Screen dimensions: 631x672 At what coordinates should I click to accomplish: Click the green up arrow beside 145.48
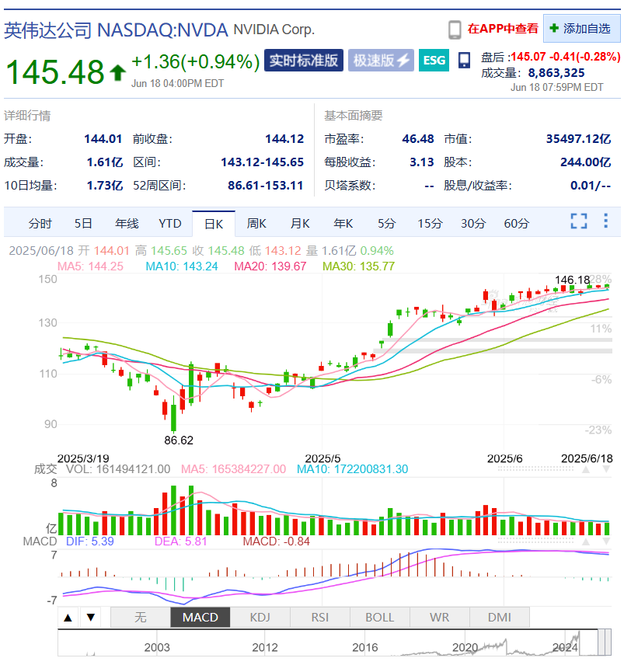coord(117,72)
